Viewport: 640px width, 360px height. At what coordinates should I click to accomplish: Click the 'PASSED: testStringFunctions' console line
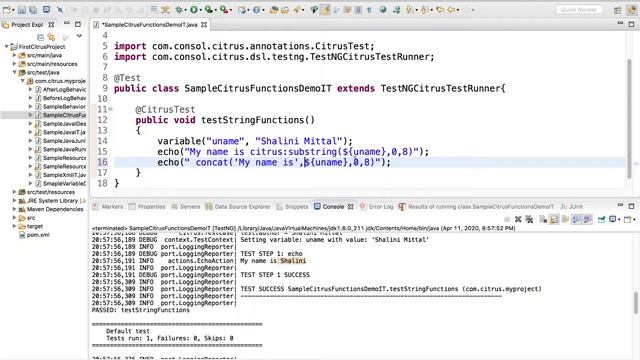point(140,310)
